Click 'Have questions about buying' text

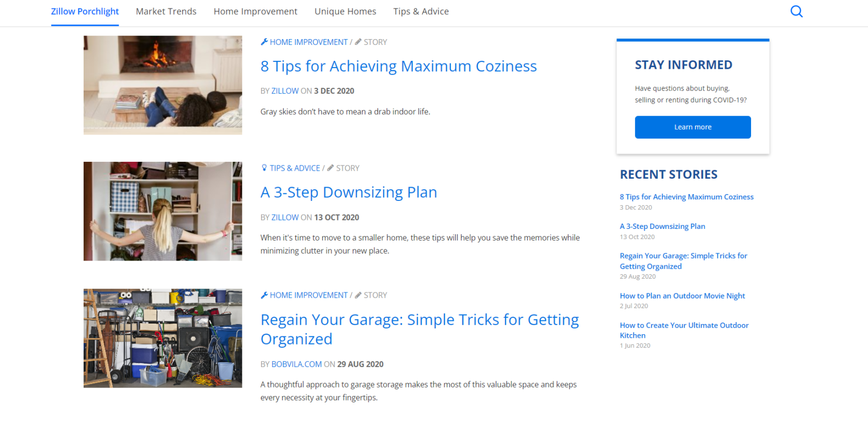pos(691,94)
